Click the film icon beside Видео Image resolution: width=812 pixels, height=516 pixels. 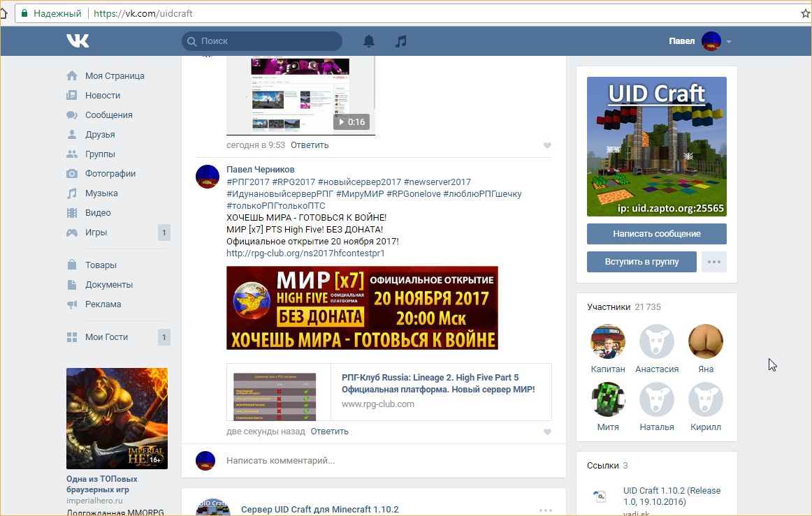click(72, 213)
